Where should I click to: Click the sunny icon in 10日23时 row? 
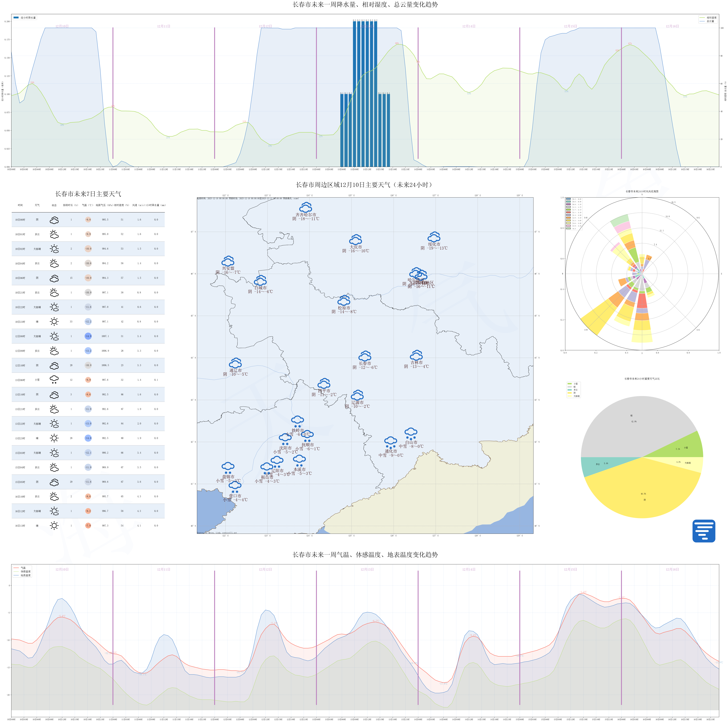[x=54, y=322]
